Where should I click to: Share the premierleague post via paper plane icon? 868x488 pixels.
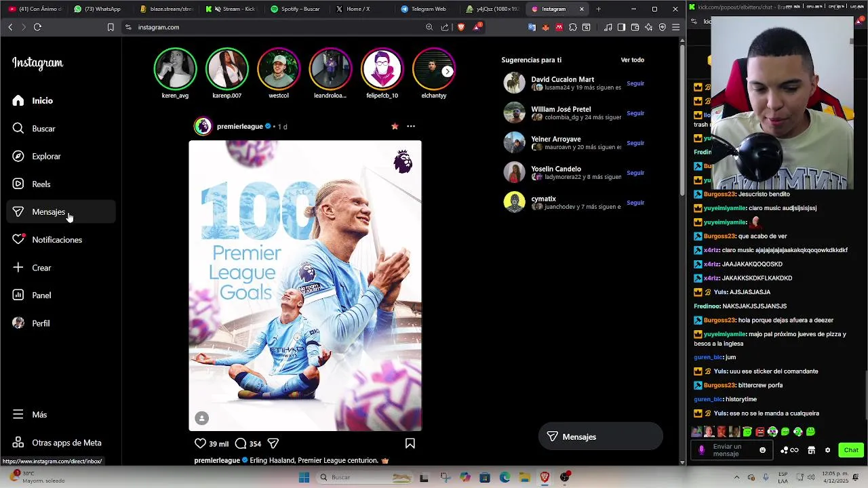(x=273, y=443)
